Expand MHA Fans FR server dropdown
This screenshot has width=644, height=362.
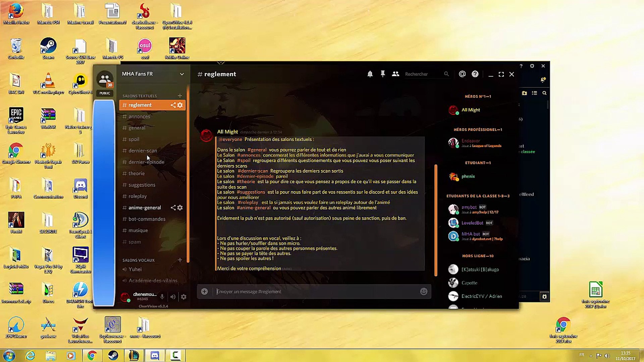click(181, 74)
